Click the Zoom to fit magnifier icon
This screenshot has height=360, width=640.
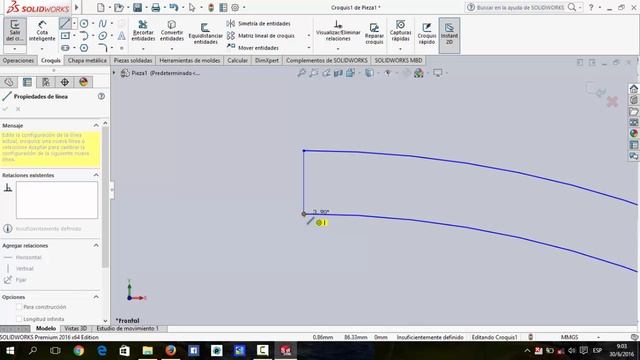point(301,73)
